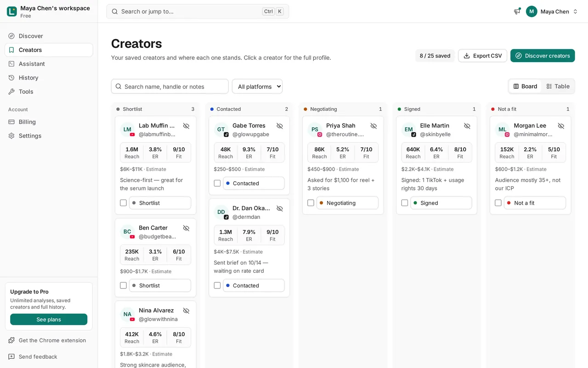This screenshot has height=368, width=588.
Task: Toggle visibility on Elle Martin card
Action: 467,126
